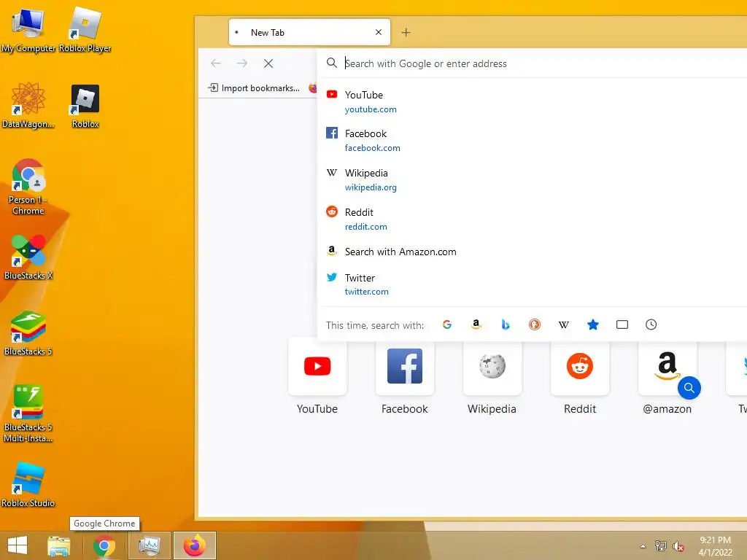The width and height of the screenshot is (747, 560).
Task: Click facebook.com link in suggestions
Action: click(373, 148)
